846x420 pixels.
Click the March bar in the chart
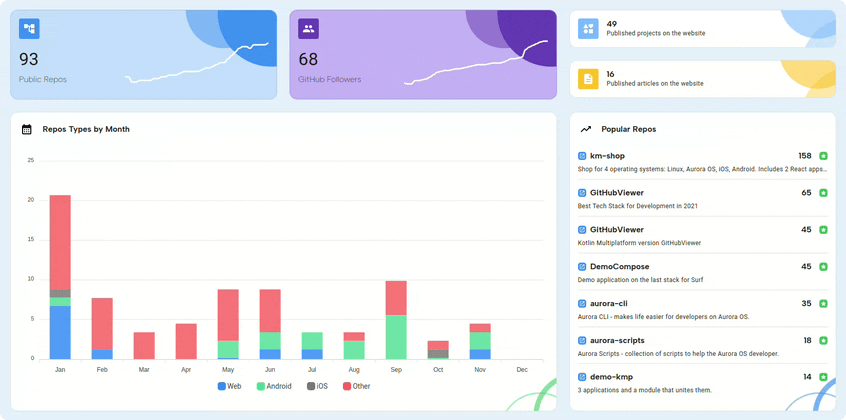click(x=144, y=346)
